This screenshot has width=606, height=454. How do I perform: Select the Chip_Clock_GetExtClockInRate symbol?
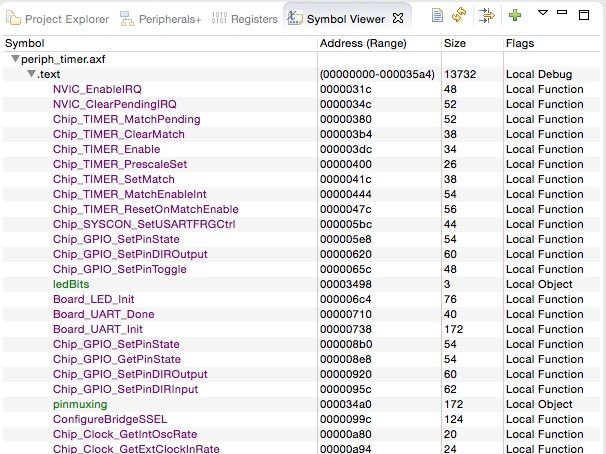pos(136,449)
